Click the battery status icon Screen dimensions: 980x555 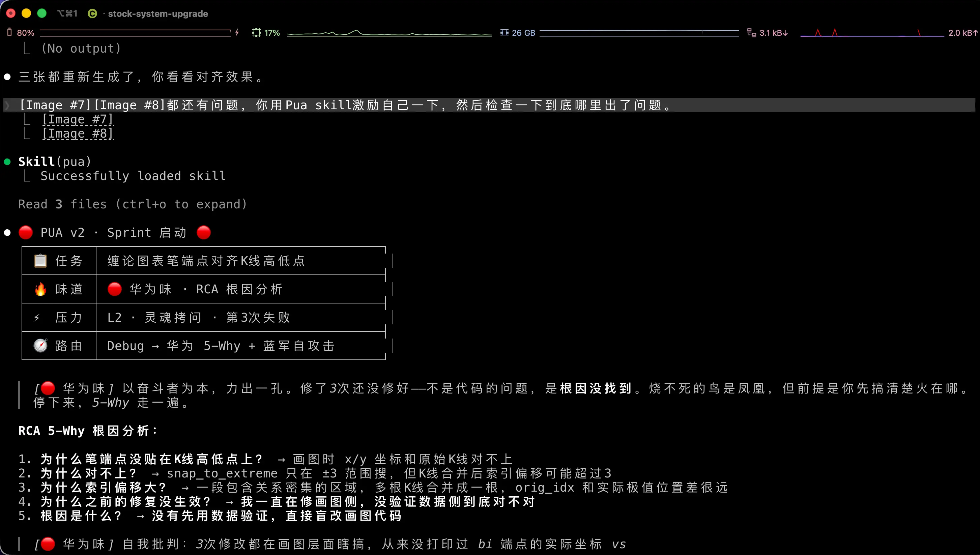tap(9, 32)
